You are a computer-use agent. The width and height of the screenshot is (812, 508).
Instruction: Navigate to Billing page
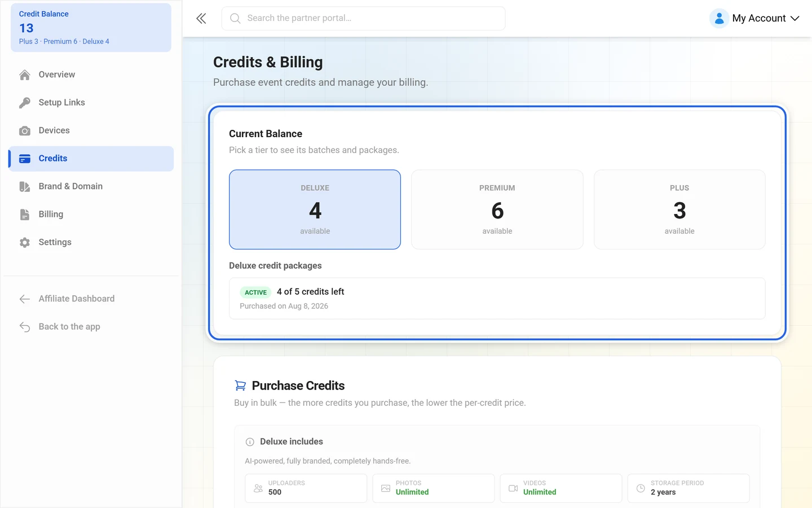pos(91,214)
